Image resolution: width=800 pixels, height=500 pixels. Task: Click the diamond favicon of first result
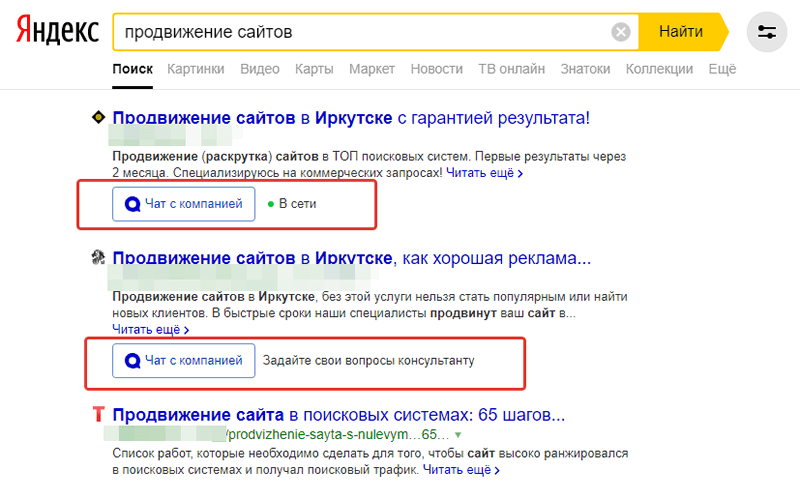pos(98,117)
